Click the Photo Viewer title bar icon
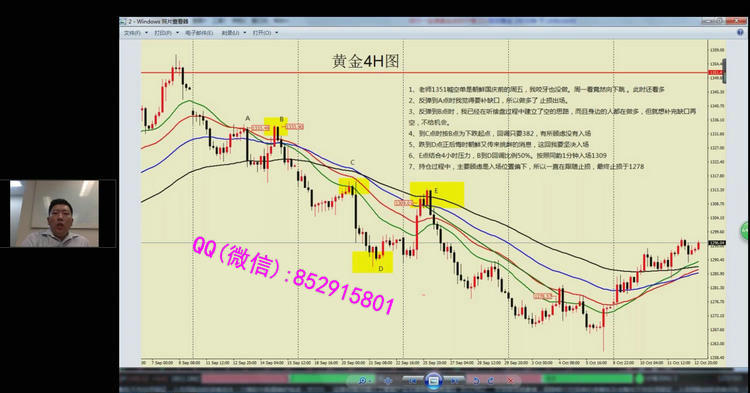Image resolution: width=750 pixels, height=393 pixels. point(123,22)
